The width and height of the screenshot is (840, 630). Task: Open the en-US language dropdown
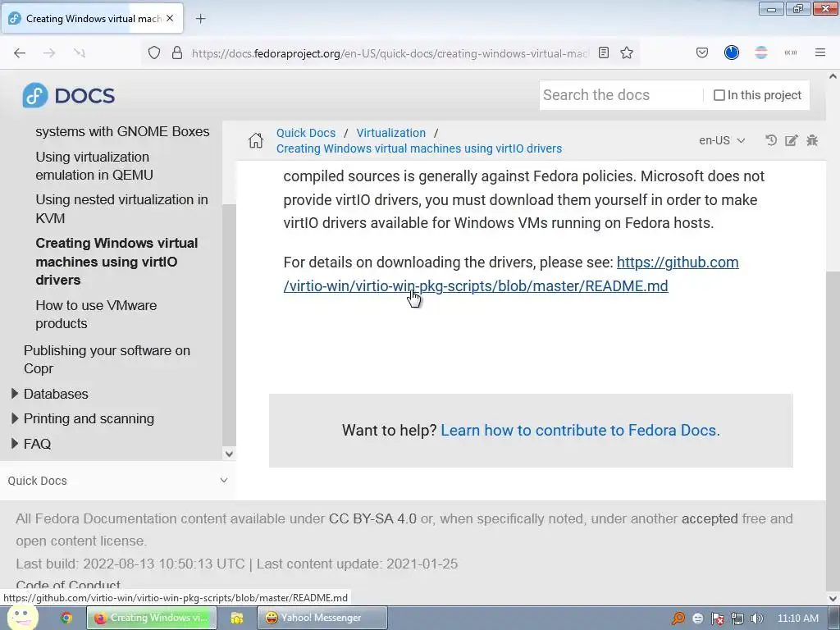coord(722,140)
